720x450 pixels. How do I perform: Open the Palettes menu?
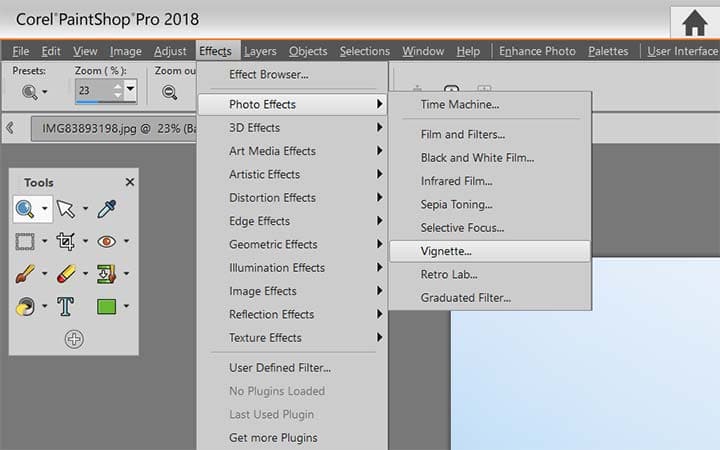[x=608, y=51]
